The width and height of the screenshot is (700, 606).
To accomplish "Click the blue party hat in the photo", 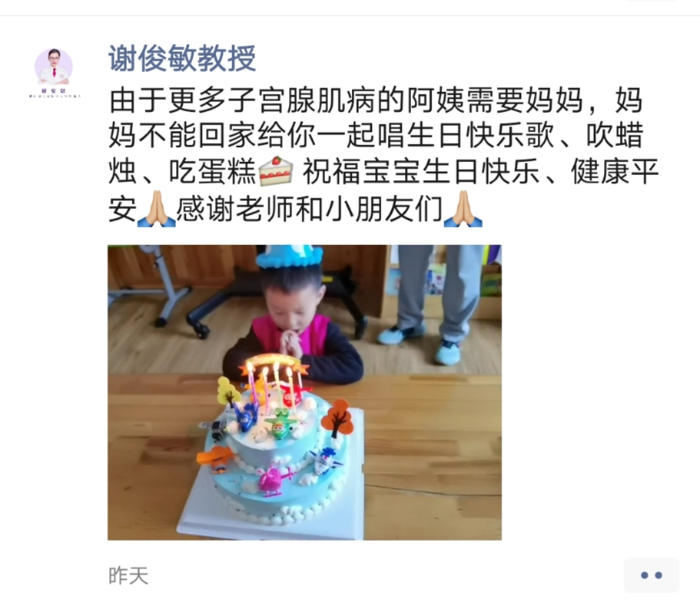I will [289, 256].
